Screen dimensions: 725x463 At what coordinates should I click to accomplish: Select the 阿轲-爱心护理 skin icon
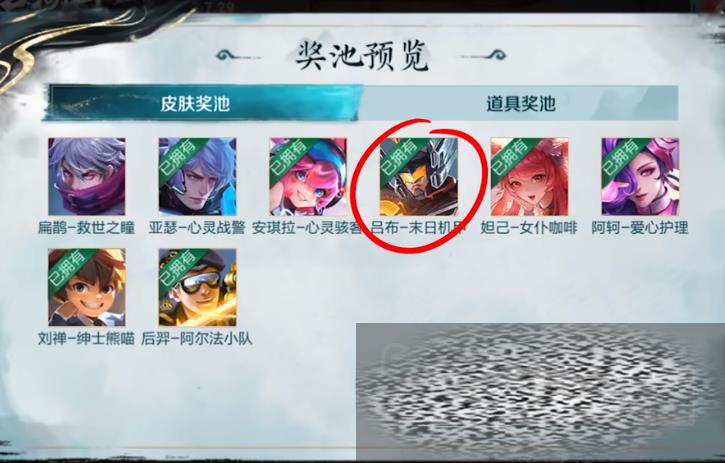[640, 177]
